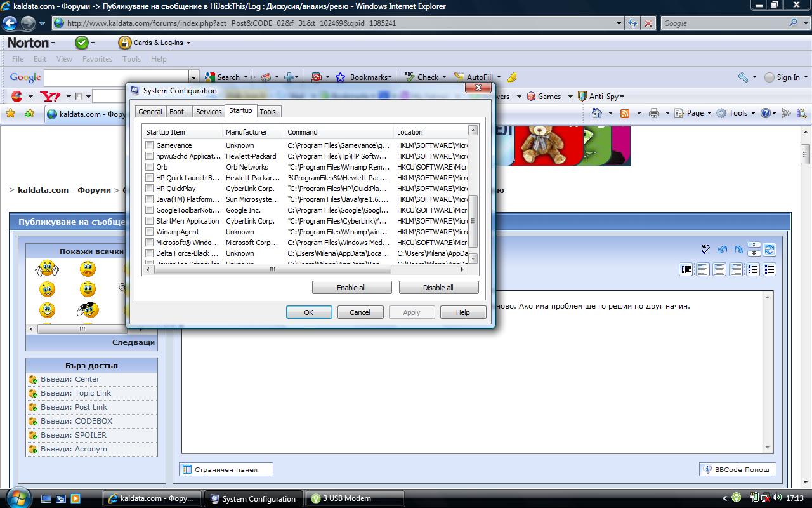Switch to the Services tab

click(x=209, y=112)
